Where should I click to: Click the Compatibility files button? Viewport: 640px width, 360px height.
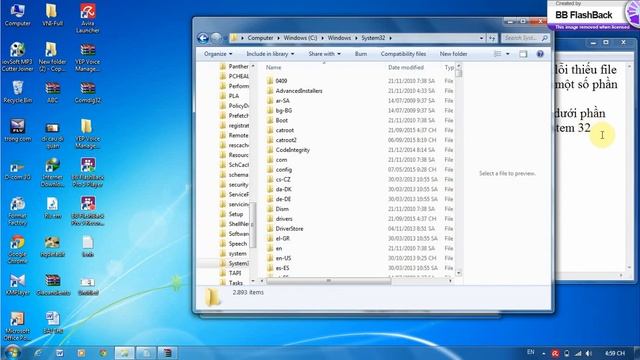[403, 54]
